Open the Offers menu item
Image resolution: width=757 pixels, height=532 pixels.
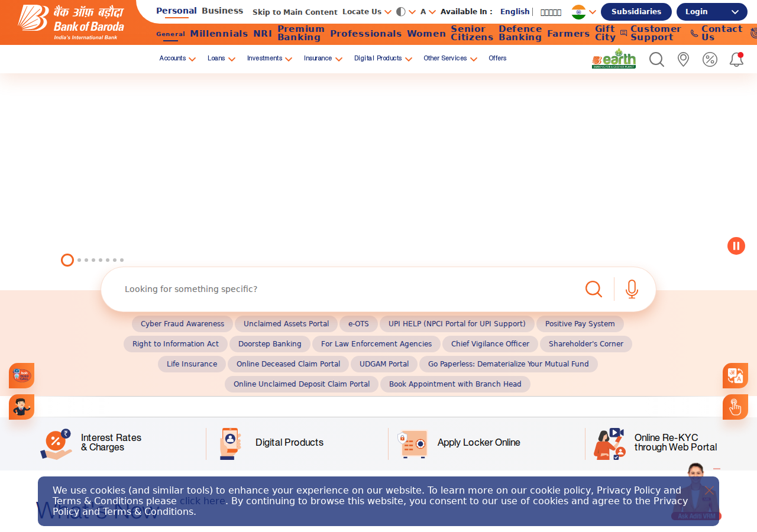pyautogui.click(x=497, y=59)
